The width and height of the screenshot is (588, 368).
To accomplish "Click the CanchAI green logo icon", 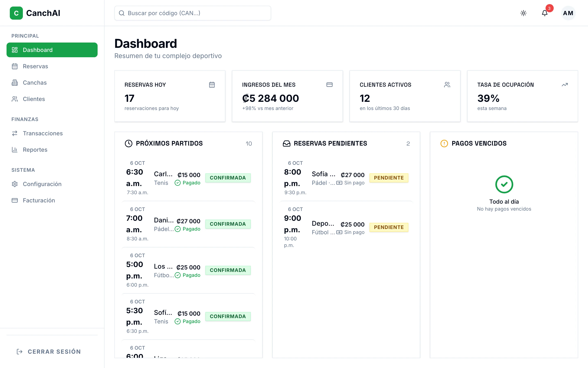I will pyautogui.click(x=16, y=13).
